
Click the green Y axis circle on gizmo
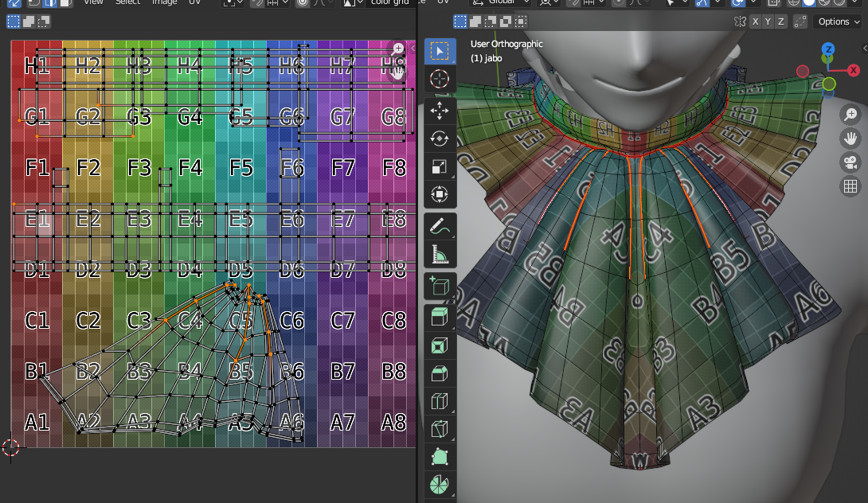(829, 84)
